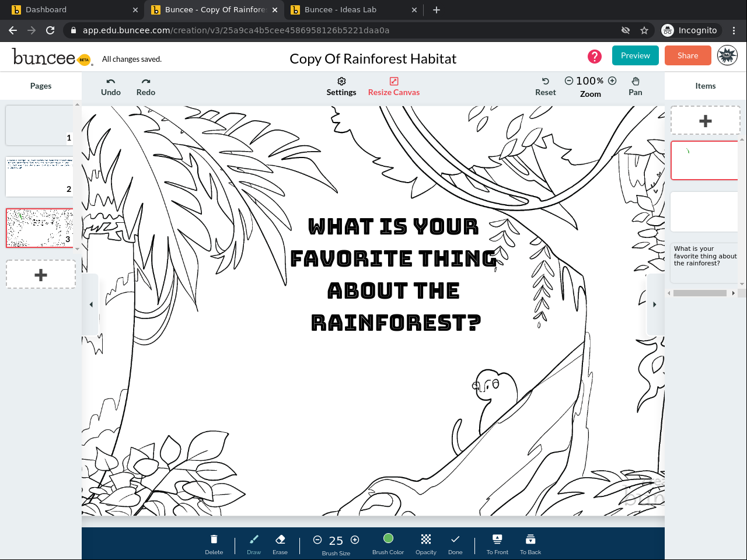The height and width of the screenshot is (560, 747).
Task: Close the Dashboard tab
Action: [135, 10]
